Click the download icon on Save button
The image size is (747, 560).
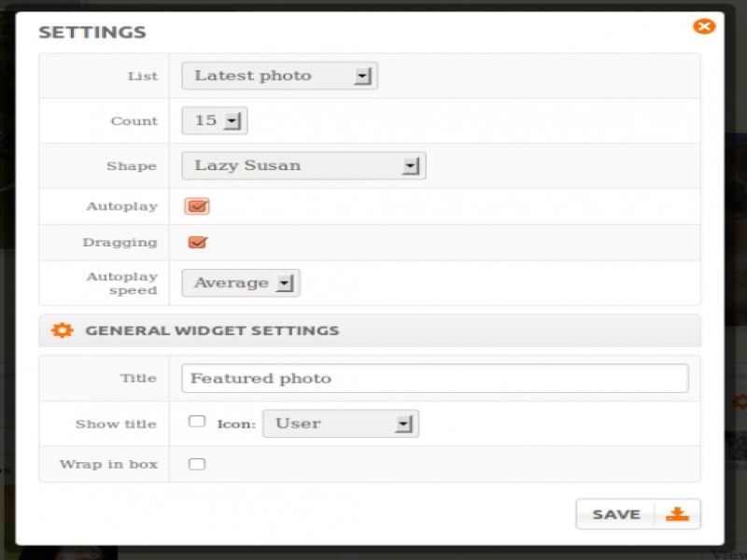click(x=678, y=514)
